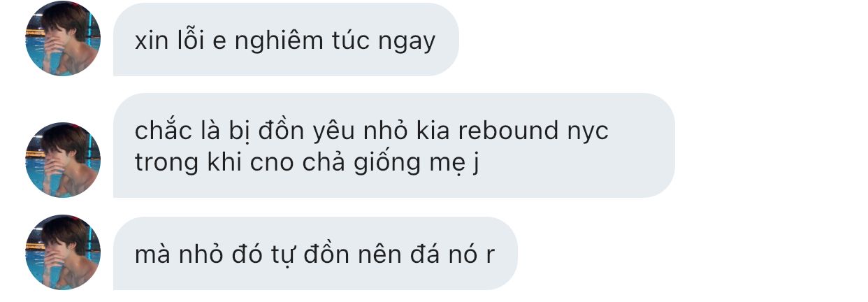
Task: Select the message bubble mentioning 'rebound nyc'
Action: 393,145
